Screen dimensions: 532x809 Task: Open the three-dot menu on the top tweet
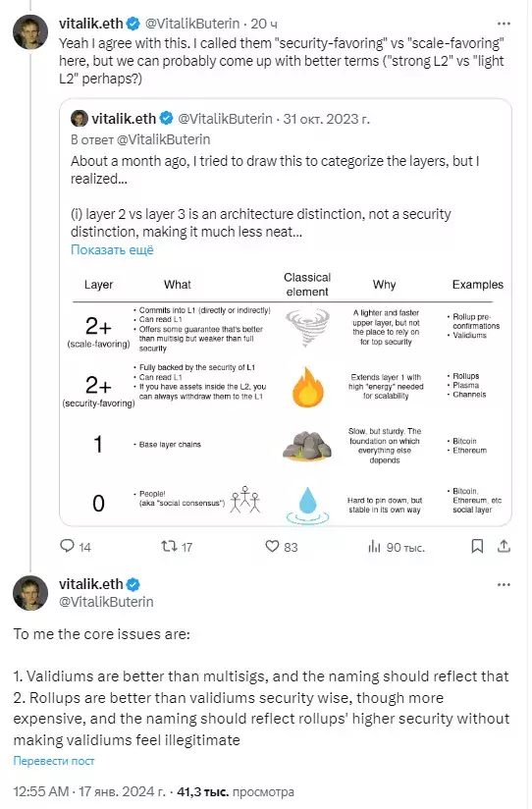504,24
